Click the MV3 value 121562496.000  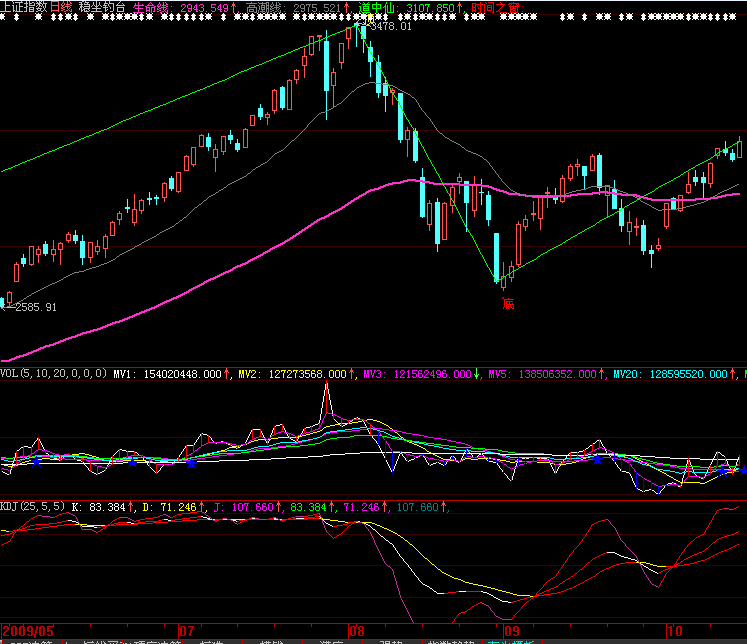click(x=433, y=374)
